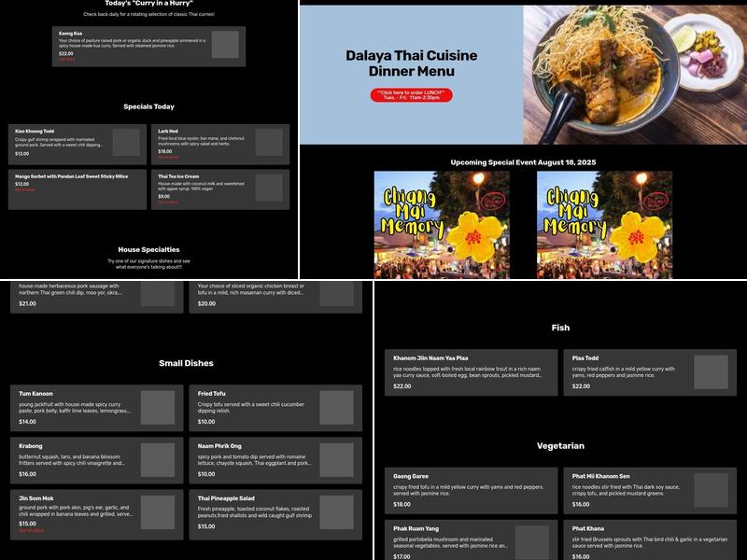The width and height of the screenshot is (747, 560).
Task: Click the curry noodle bowl hero photo
Action: pos(635,75)
